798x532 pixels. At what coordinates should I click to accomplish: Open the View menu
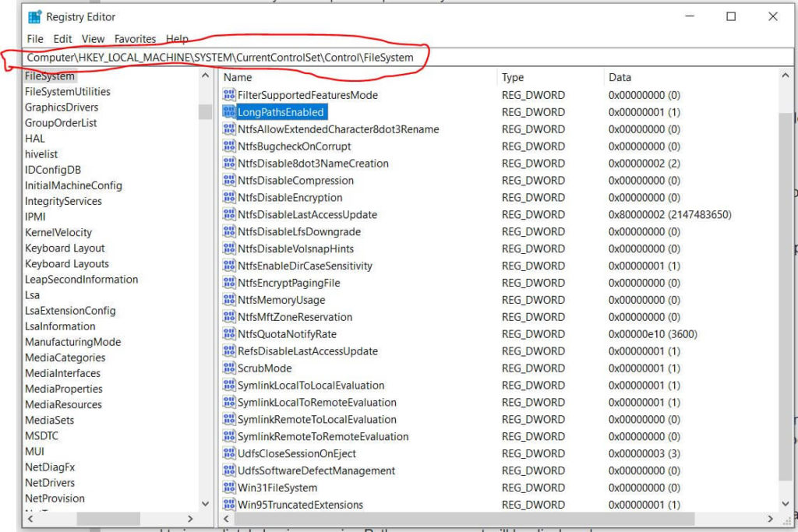click(x=94, y=39)
